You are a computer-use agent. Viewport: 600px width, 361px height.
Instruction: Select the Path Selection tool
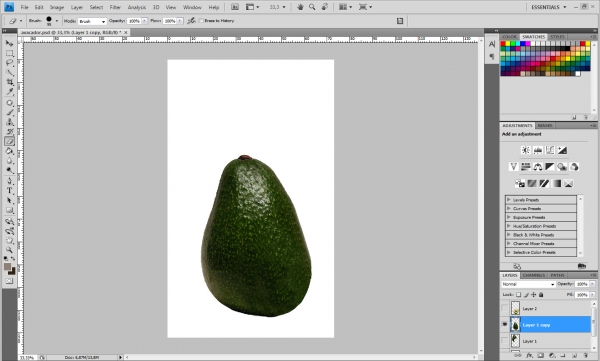point(9,200)
